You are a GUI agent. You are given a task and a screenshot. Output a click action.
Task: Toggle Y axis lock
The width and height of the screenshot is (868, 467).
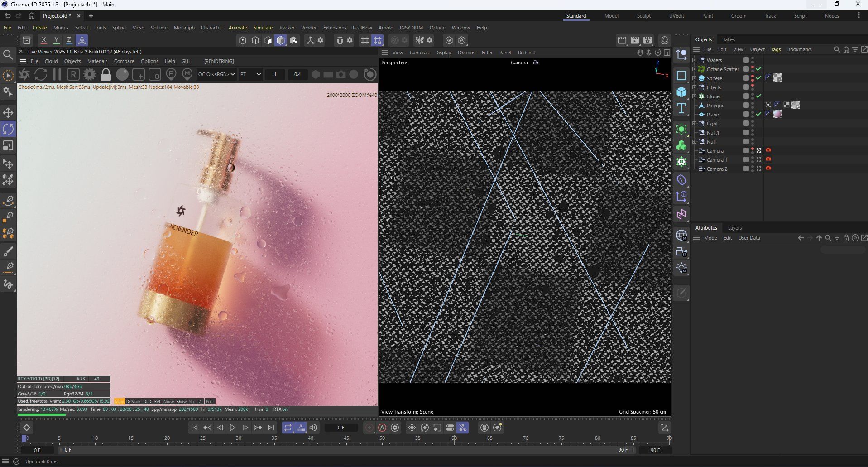[56, 40]
